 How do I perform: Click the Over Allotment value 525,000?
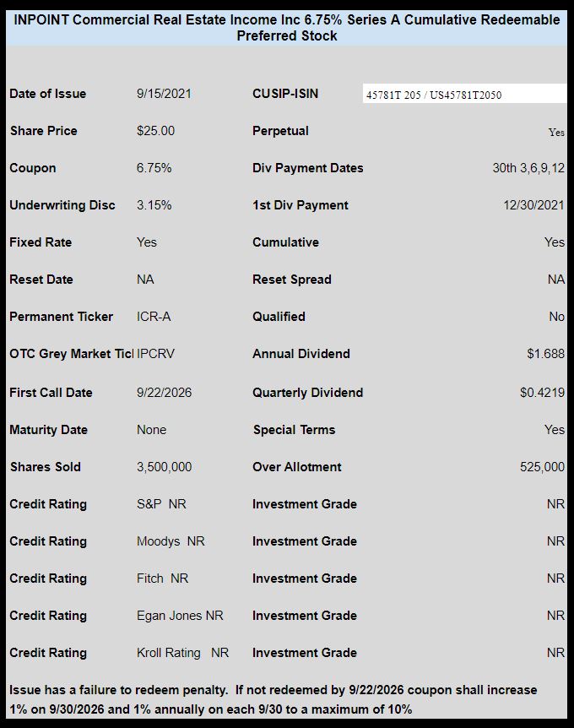click(543, 467)
